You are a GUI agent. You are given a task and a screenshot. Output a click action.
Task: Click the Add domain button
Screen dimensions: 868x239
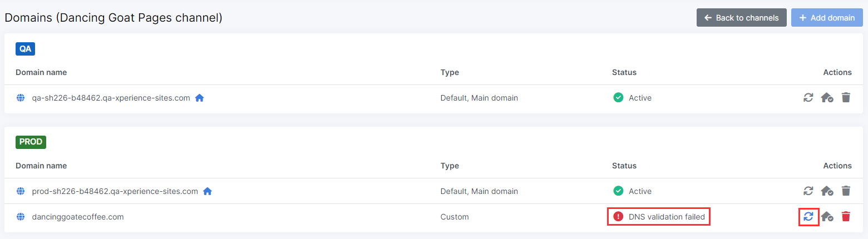(827, 18)
